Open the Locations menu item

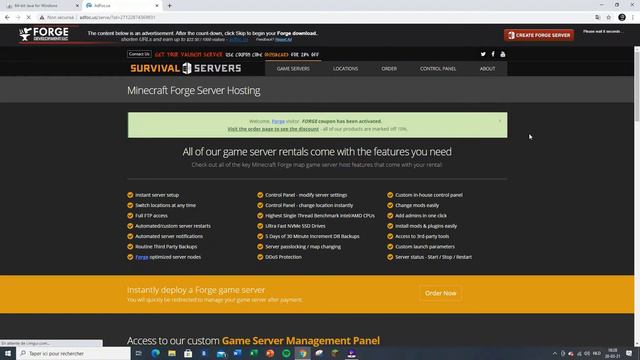click(345, 69)
